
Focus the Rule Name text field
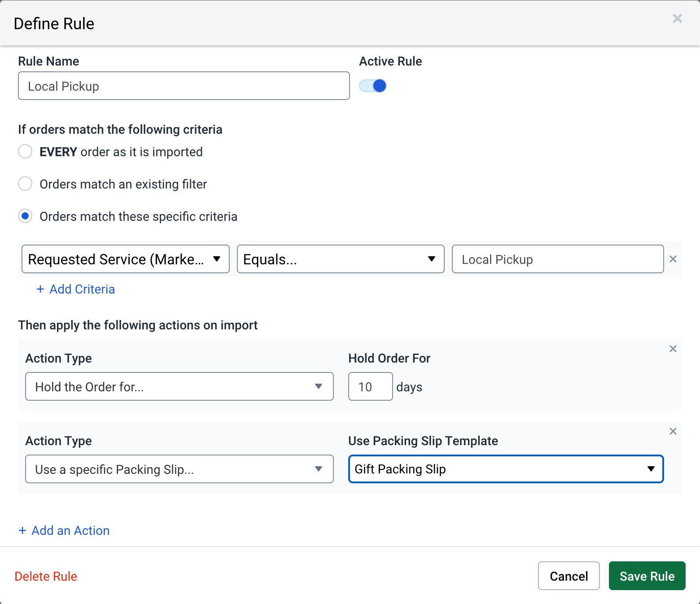184,86
